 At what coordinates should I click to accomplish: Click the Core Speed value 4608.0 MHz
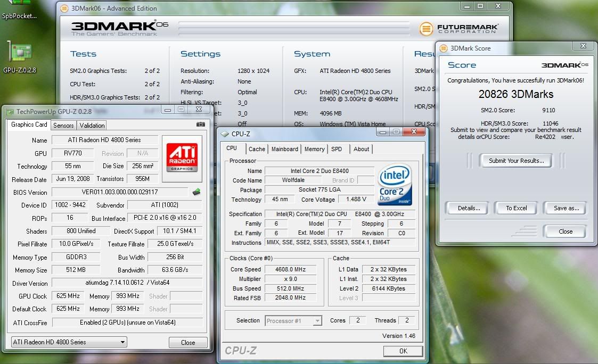tap(291, 269)
